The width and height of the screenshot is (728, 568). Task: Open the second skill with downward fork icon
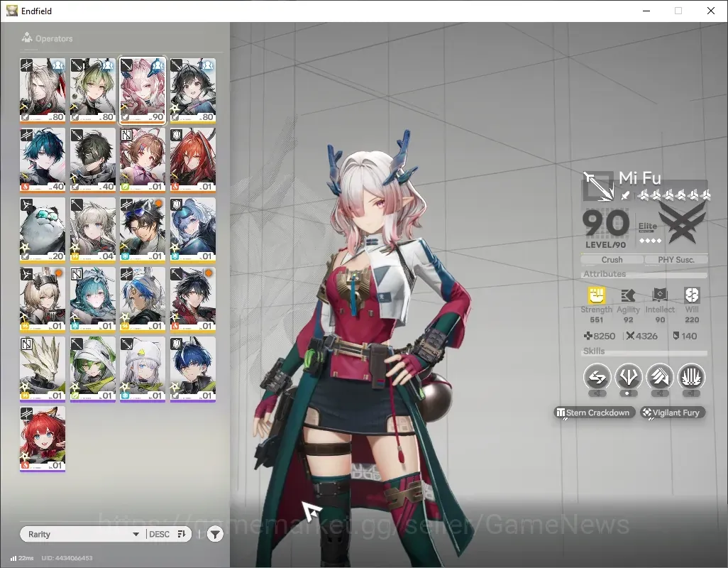628,376
